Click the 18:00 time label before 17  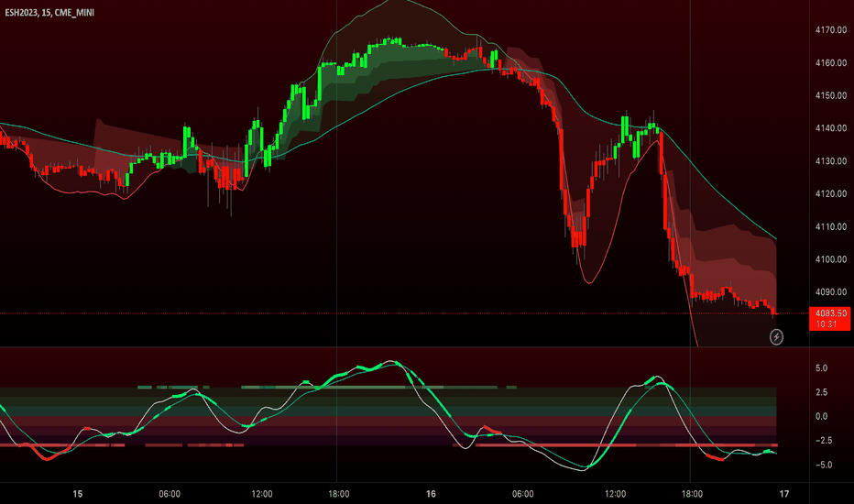click(692, 494)
